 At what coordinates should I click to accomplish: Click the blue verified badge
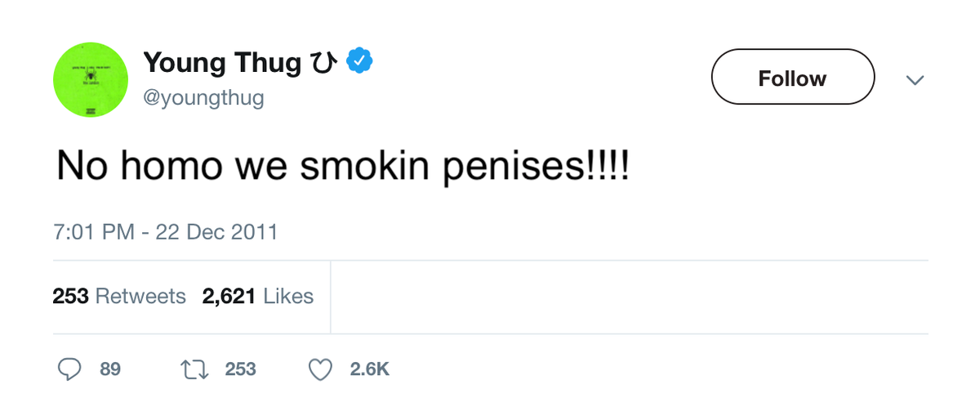(x=359, y=61)
